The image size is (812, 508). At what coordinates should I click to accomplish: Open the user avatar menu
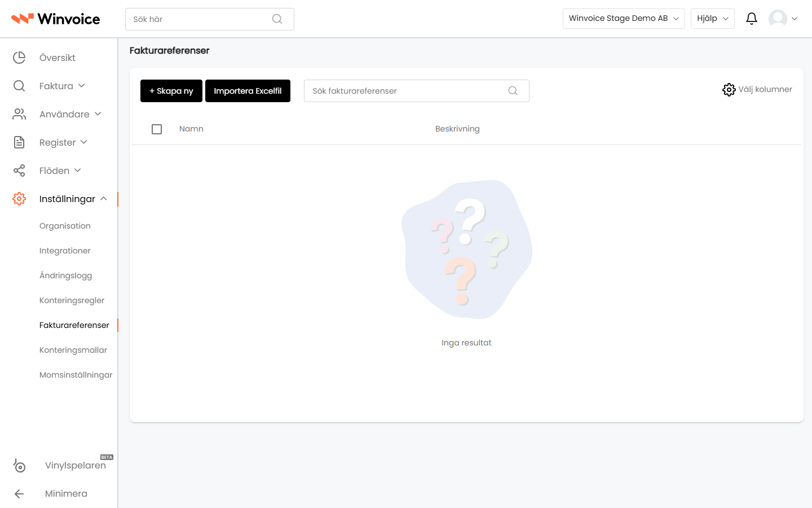point(783,19)
